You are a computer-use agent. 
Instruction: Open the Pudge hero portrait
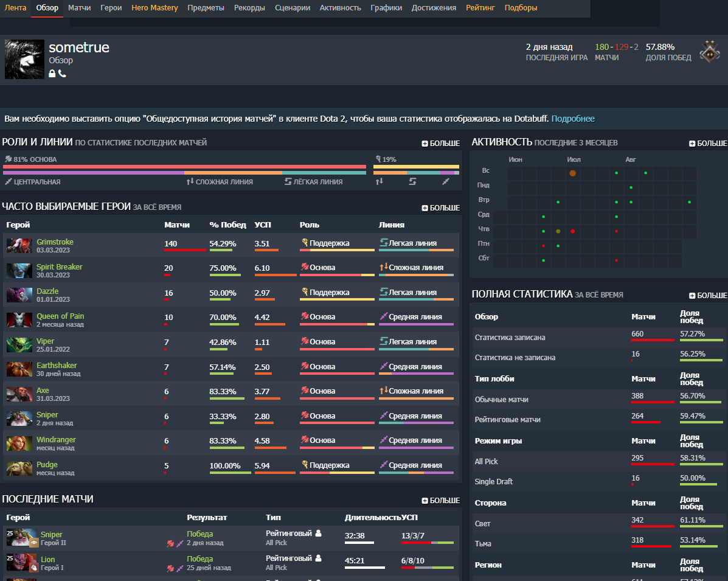[x=19, y=468]
